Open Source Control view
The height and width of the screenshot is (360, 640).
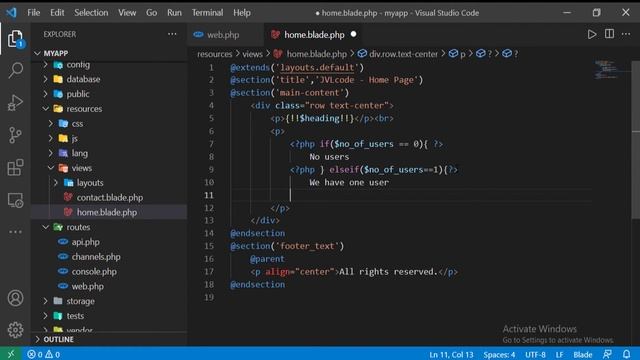(x=16, y=135)
